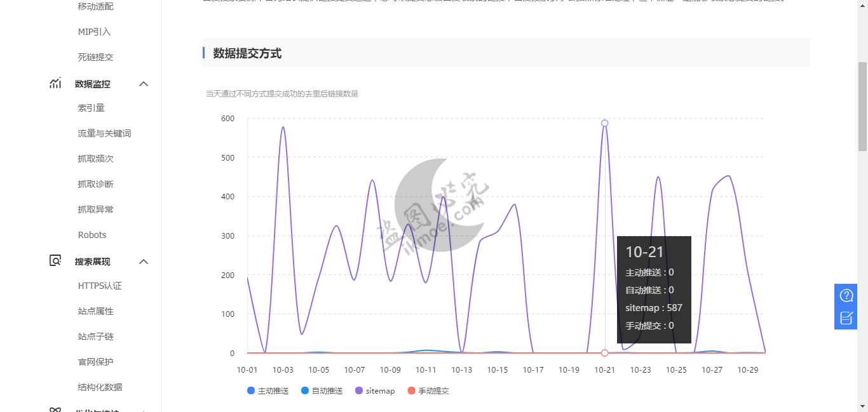868x412 pixels.
Task: Open the feedback edit floating button
Action: pos(846,317)
